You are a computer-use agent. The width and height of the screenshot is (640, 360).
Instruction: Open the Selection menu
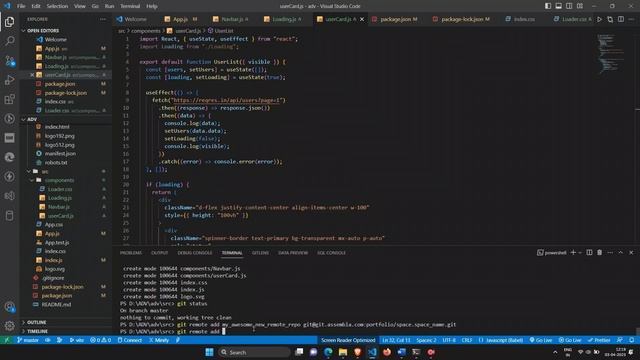(x=57, y=6)
